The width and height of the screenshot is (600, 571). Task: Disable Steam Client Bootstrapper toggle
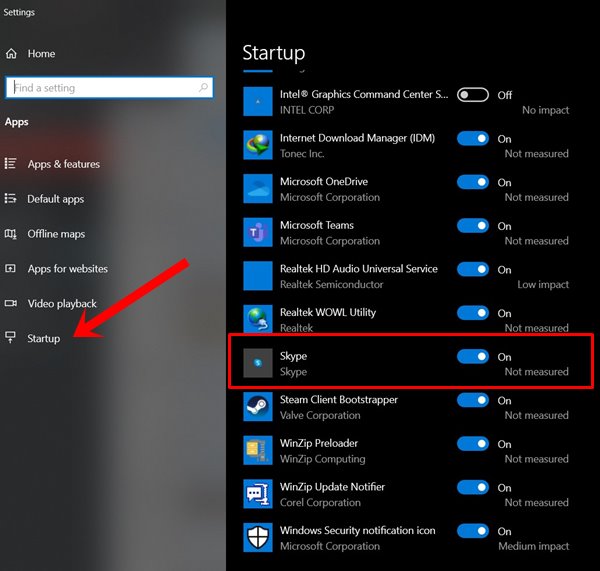click(x=473, y=400)
